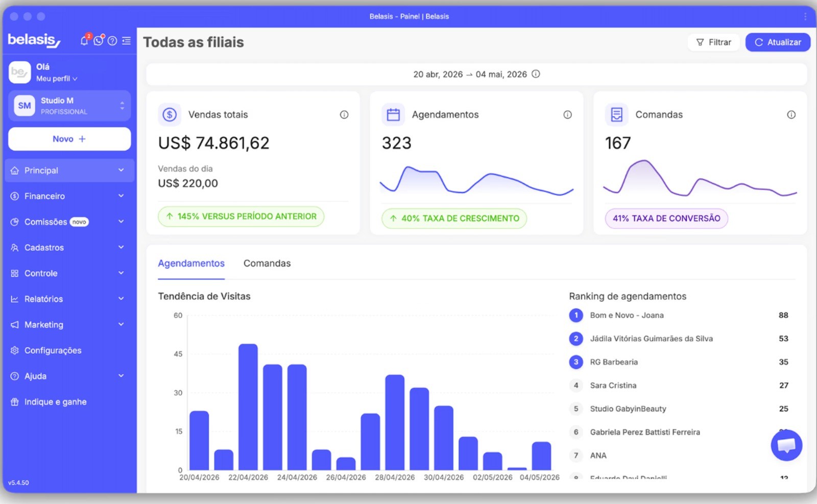
Task: Click the tallest bar at 22/04/2026
Action: click(248, 407)
